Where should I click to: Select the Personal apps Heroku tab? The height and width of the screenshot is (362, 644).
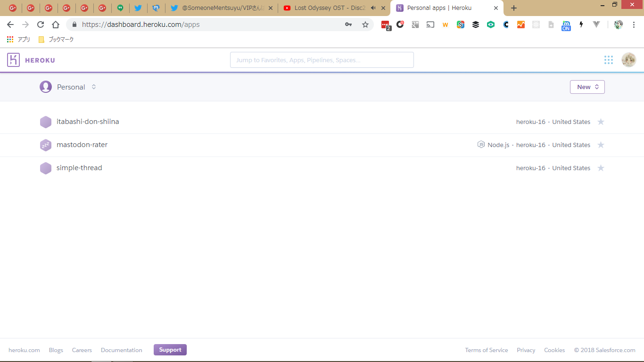point(446,8)
